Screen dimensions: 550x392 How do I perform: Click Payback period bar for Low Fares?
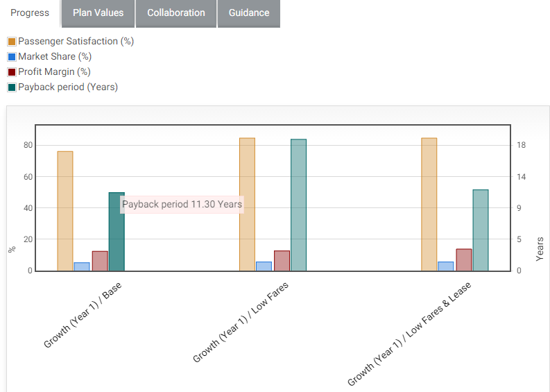(298, 205)
